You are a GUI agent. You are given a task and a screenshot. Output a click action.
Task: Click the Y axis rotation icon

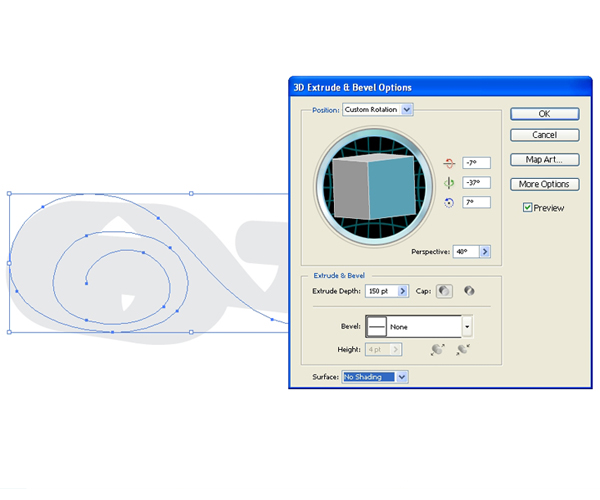tap(449, 183)
